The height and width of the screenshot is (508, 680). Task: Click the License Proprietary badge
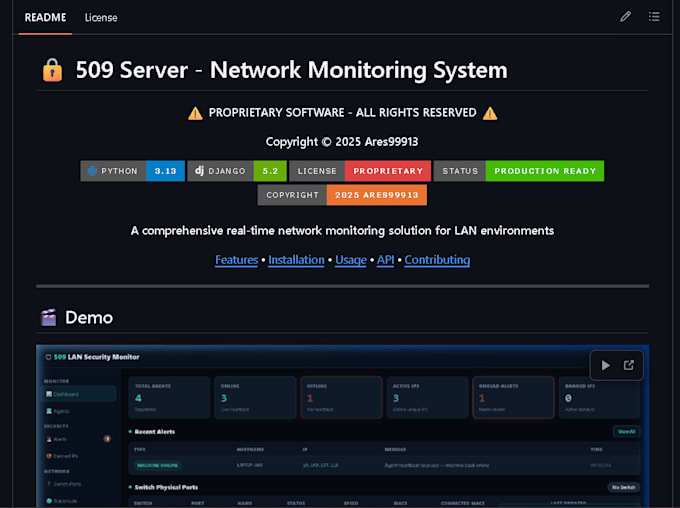click(x=360, y=171)
